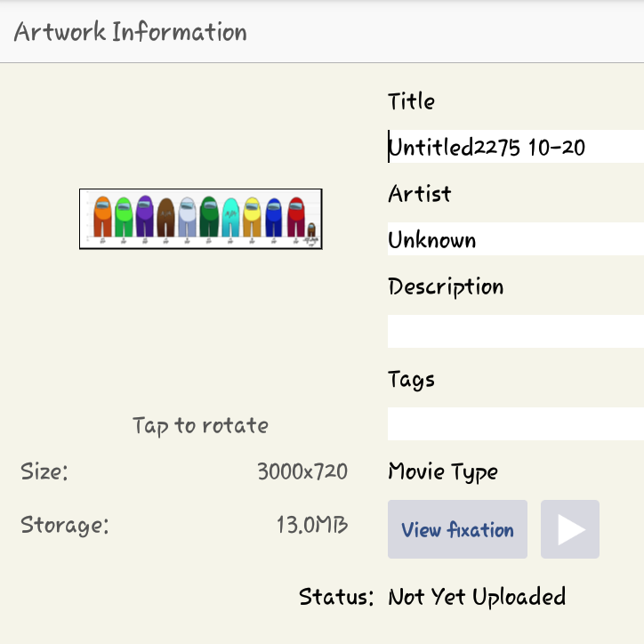Tap the Storage: label
The image size is (644, 644).
pos(64,525)
